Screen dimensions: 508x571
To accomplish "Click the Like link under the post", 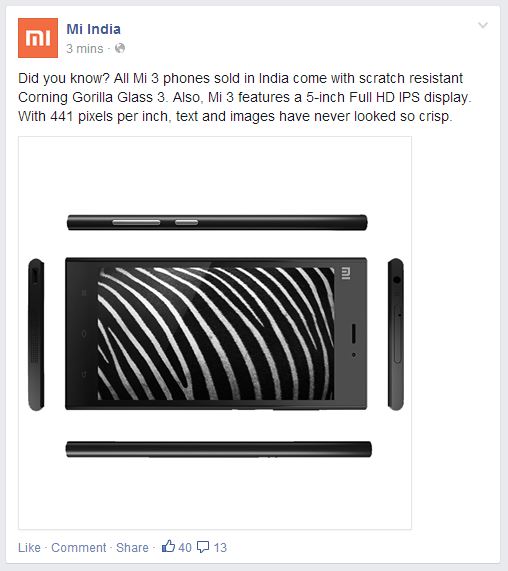I will (29, 547).
